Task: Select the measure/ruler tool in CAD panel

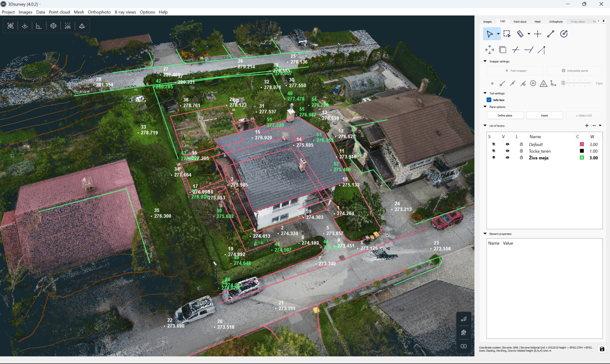Action: point(520,34)
